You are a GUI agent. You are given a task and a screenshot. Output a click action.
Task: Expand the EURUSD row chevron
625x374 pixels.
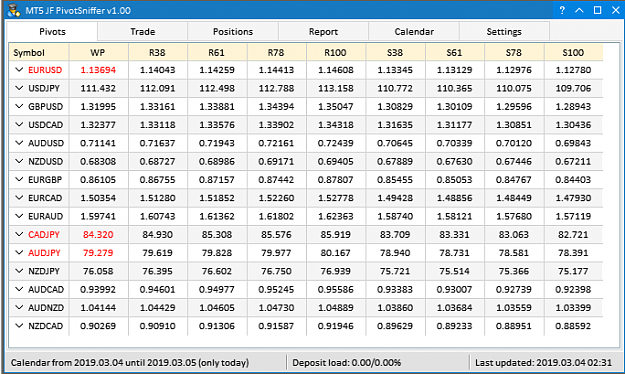tap(19, 70)
